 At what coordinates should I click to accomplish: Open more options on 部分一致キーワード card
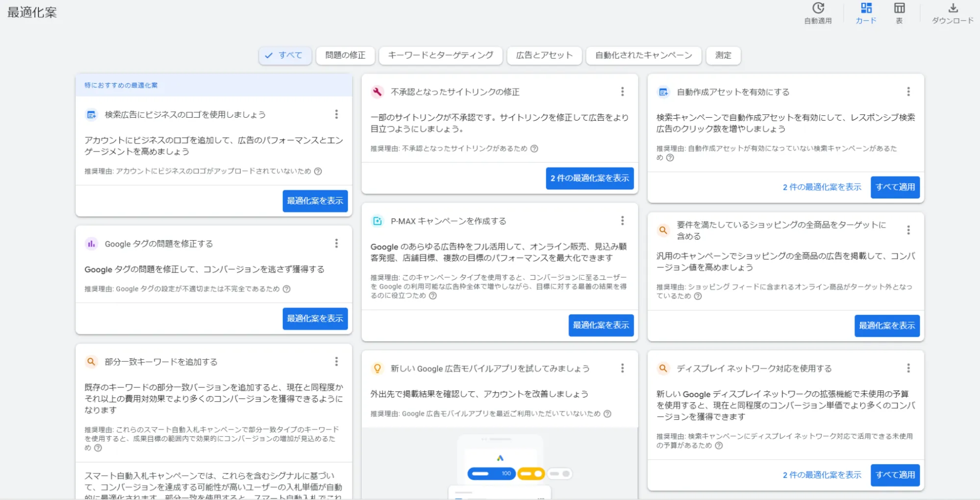336,362
